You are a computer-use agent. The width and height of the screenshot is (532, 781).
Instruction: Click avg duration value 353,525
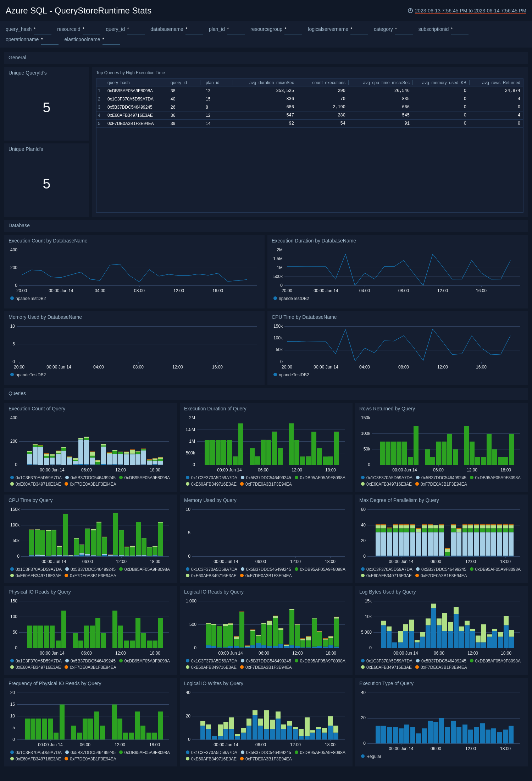point(285,91)
